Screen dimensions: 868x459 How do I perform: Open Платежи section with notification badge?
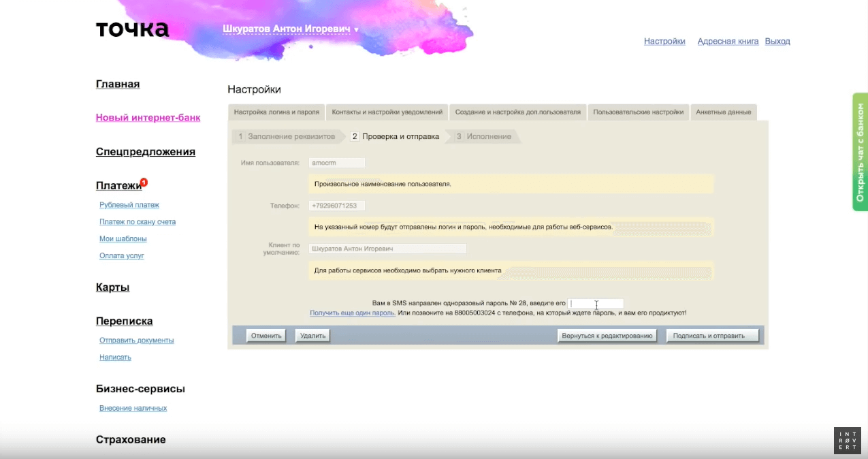point(118,186)
